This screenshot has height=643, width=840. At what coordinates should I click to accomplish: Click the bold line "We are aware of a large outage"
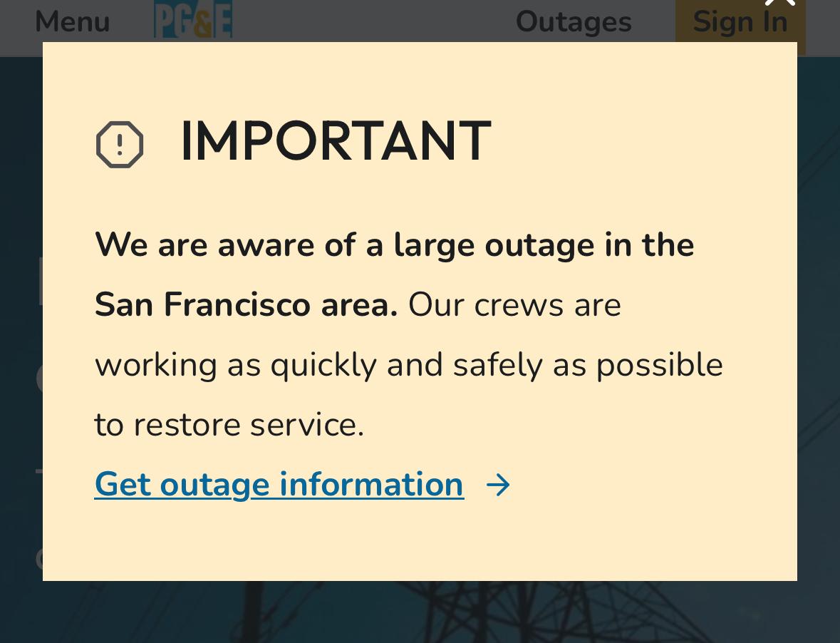(394, 245)
